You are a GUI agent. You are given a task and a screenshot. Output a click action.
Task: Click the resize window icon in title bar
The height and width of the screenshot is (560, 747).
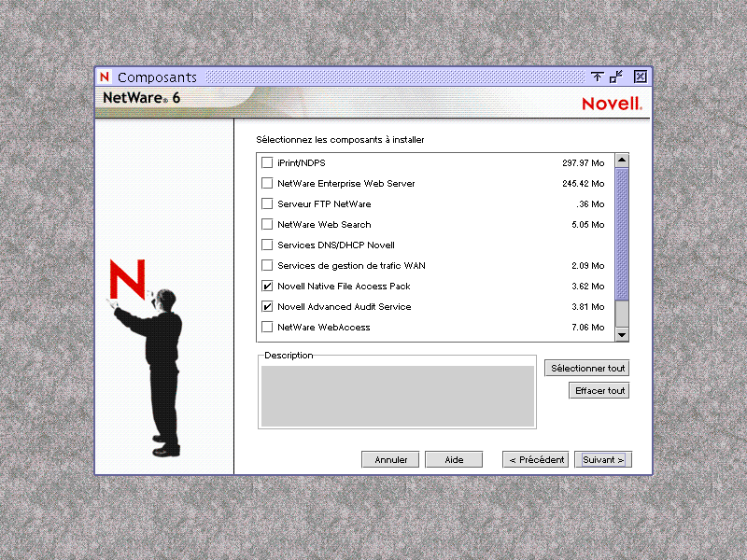(x=616, y=77)
